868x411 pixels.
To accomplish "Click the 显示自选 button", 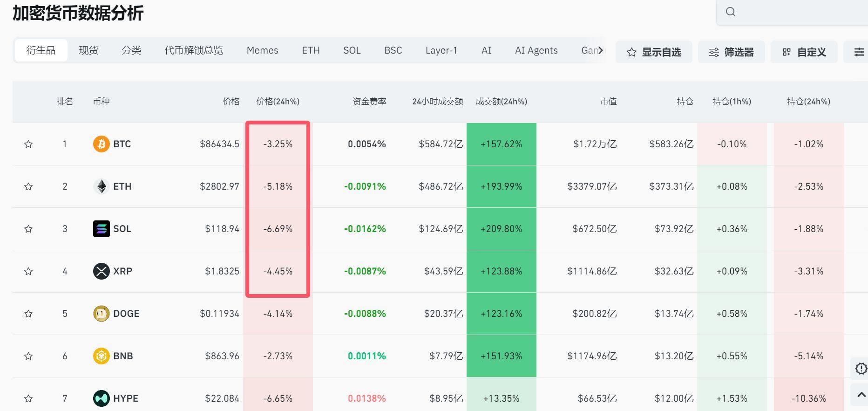I will coord(654,52).
